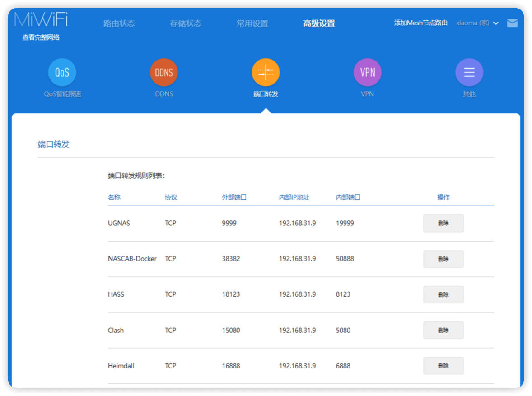Switch to 存储状态 tab
The width and height of the screenshot is (532, 396).
point(186,23)
